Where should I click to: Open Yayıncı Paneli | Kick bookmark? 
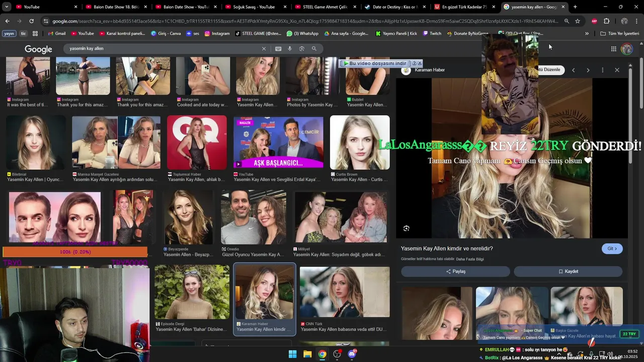point(396,33)
